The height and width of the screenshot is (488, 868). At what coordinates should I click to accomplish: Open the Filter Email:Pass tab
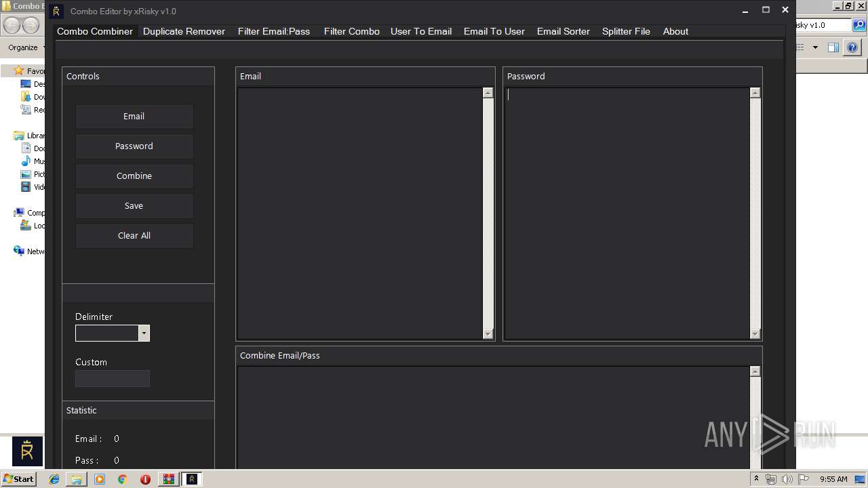pyautogui.click(x=274, y=31)
